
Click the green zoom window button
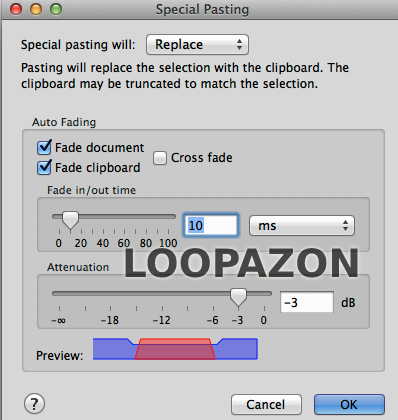[x=56, y=9]
